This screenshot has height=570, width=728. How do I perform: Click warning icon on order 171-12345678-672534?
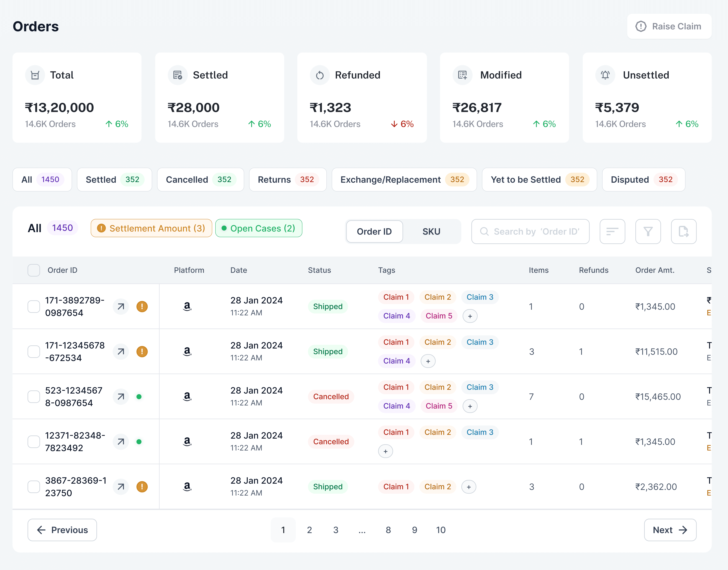pos(142,351)
